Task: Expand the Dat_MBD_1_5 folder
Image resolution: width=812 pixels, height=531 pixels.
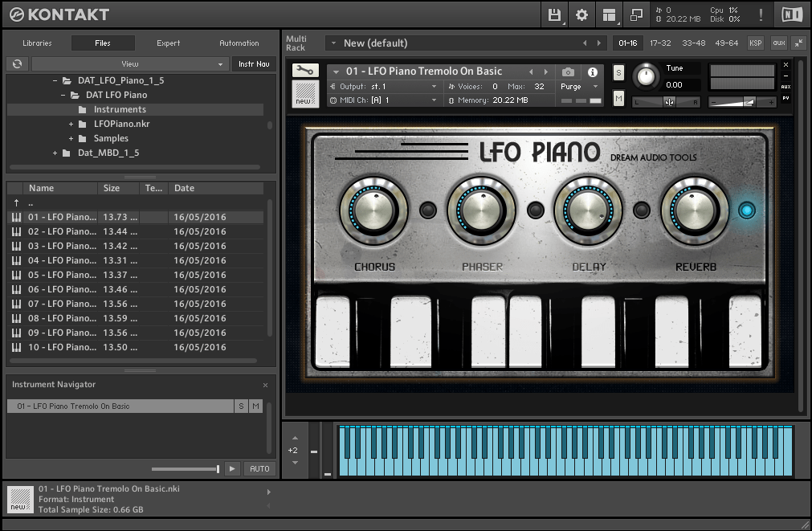Action: (x=55, y=153)
